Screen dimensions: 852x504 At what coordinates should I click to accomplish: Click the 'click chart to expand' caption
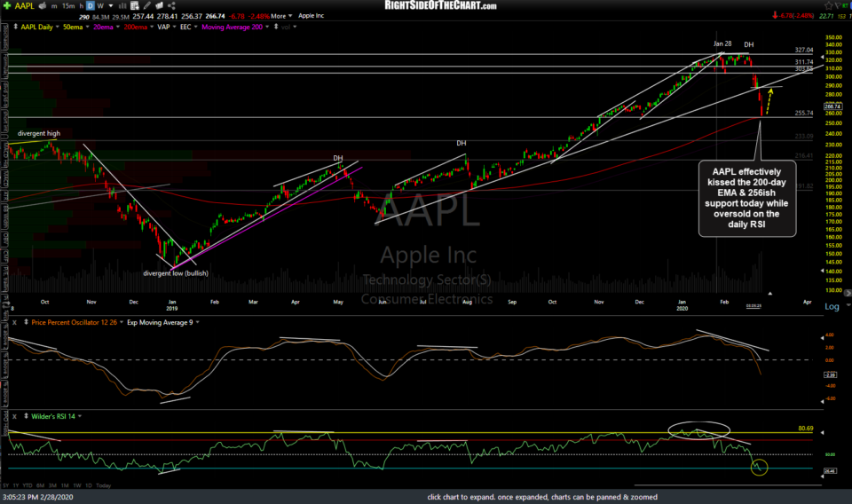point(541,497)
